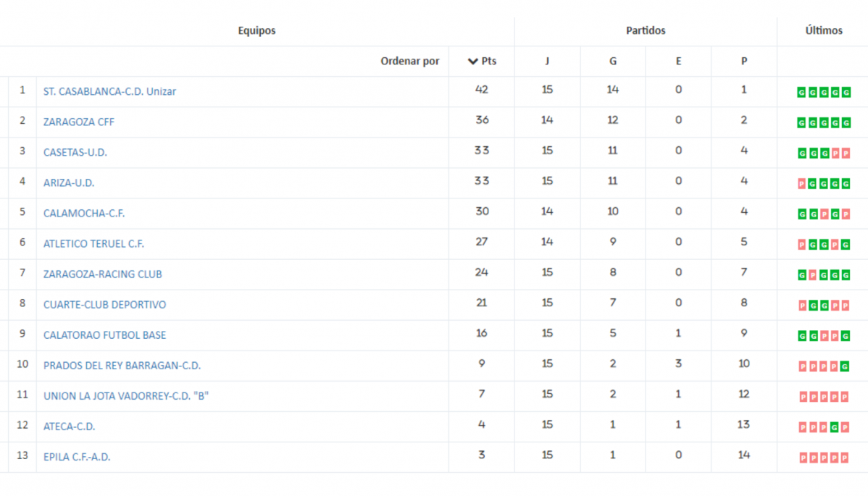Viewport: 868px width, 496px height.
Task: Click the E column header
Action: click(678, 61)
